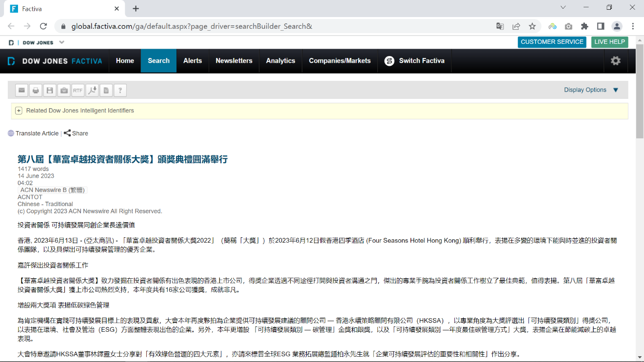Open the Alerts tab
This screenshot has width=644, height=362.
tap(193, 61)
